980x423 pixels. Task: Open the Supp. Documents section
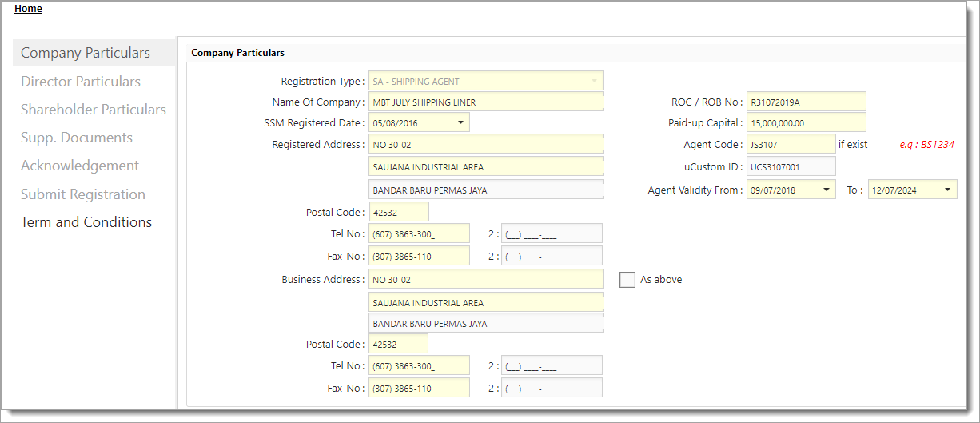pyautogui.click(x=77, y=138)
